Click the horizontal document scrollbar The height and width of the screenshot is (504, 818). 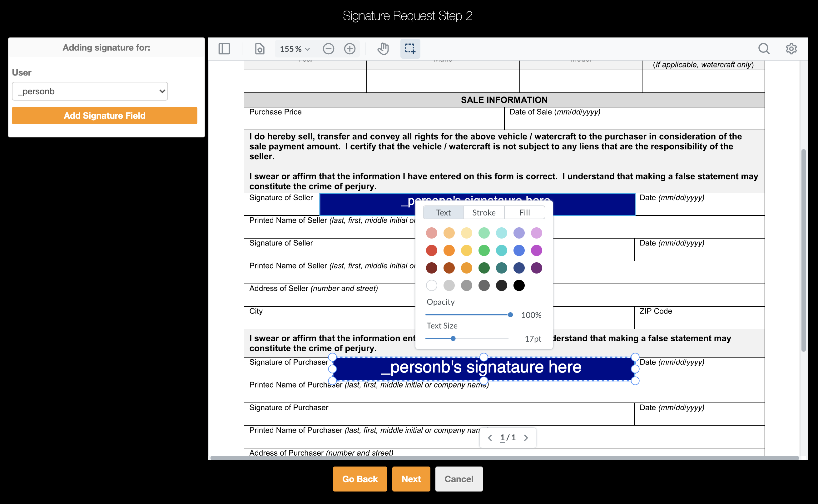tap(504, 458)
